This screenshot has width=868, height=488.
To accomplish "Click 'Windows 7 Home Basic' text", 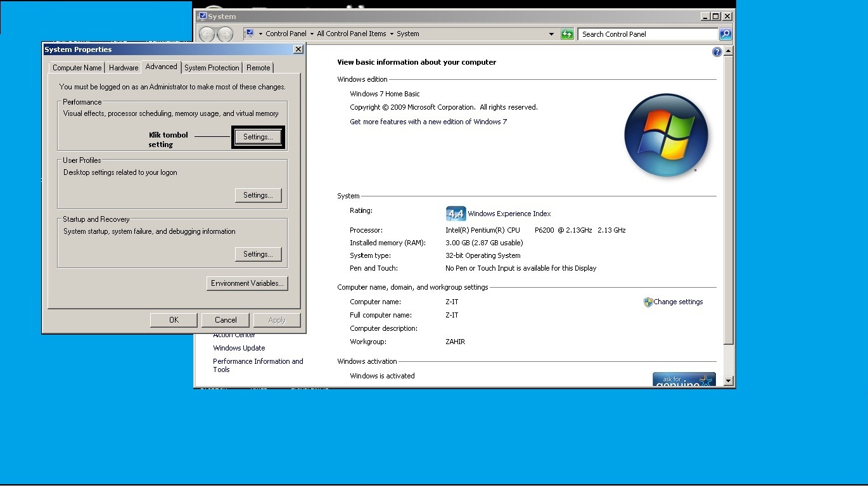I will click(385, 94).
